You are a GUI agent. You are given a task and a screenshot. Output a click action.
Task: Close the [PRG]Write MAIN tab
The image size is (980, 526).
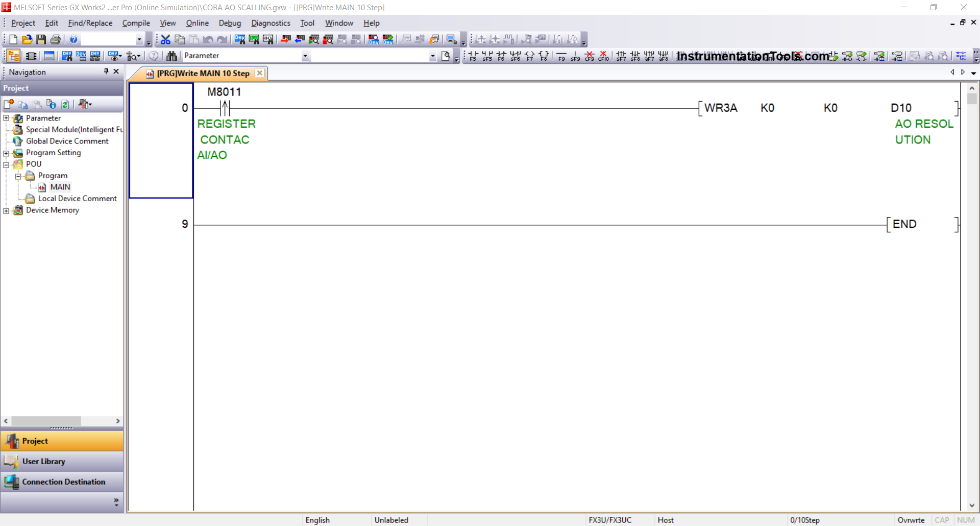point(260,73)
